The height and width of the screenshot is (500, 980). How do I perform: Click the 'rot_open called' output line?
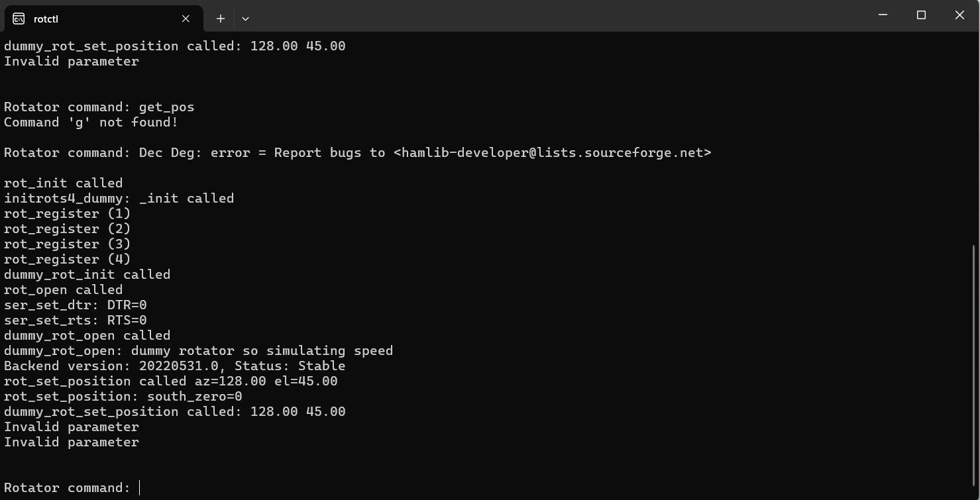(x=64, y=290)
